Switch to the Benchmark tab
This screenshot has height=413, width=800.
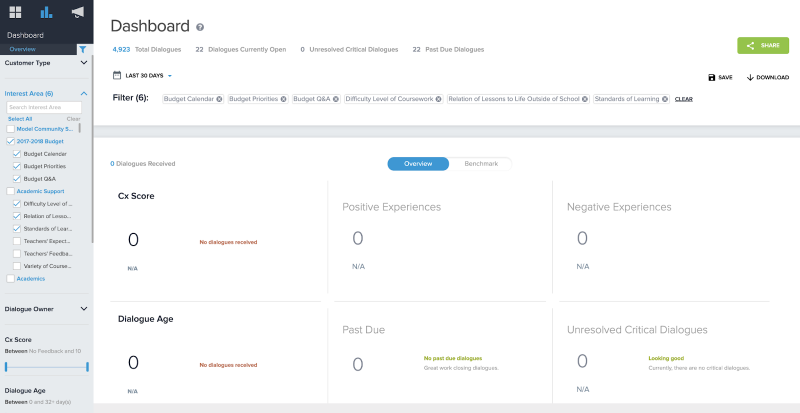tap(480, 163)
